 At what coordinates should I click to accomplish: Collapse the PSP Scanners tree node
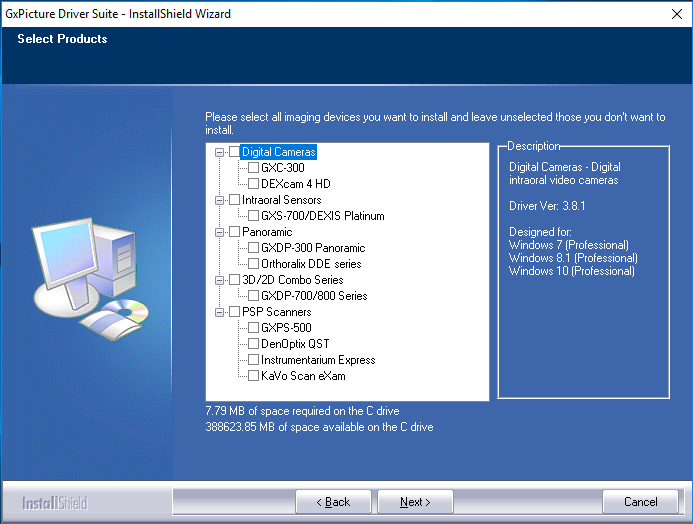219,312
